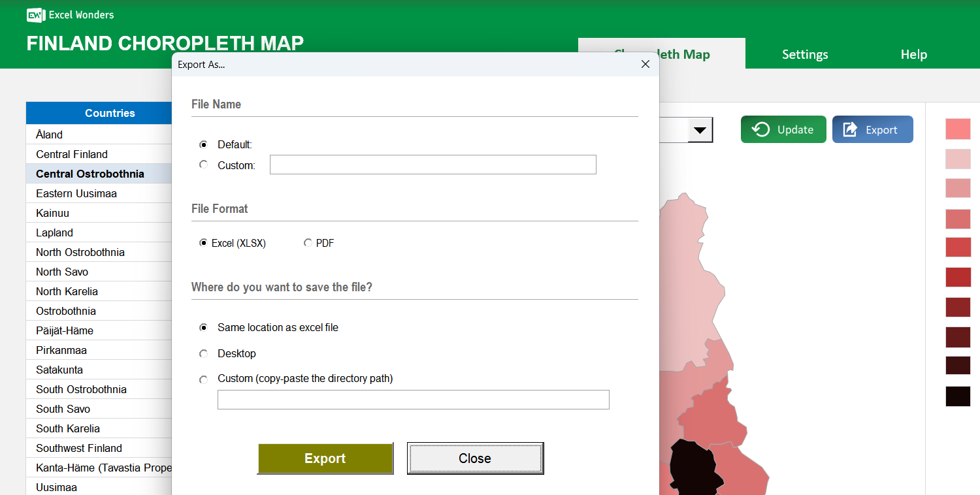Screen dimensions: 980x495
Task: Switch to the Settings tab
Action: (x=805, y=54)
